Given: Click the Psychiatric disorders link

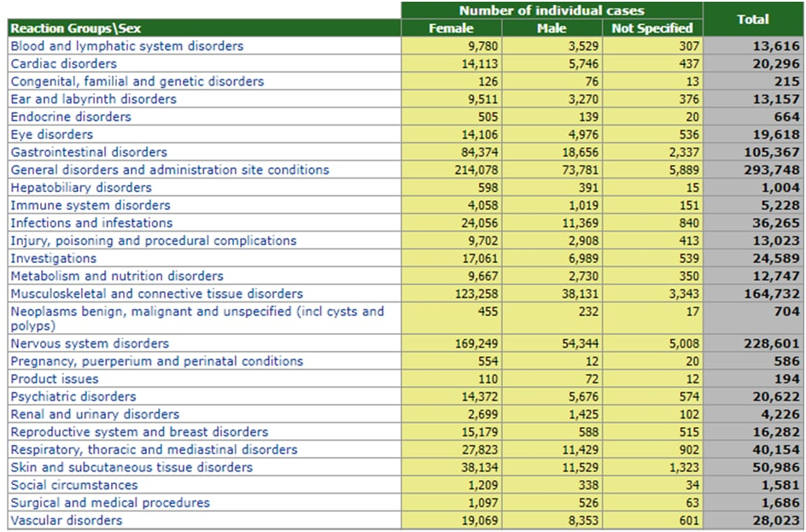Looking at the screenshot, I should click(x=73, y=396).
